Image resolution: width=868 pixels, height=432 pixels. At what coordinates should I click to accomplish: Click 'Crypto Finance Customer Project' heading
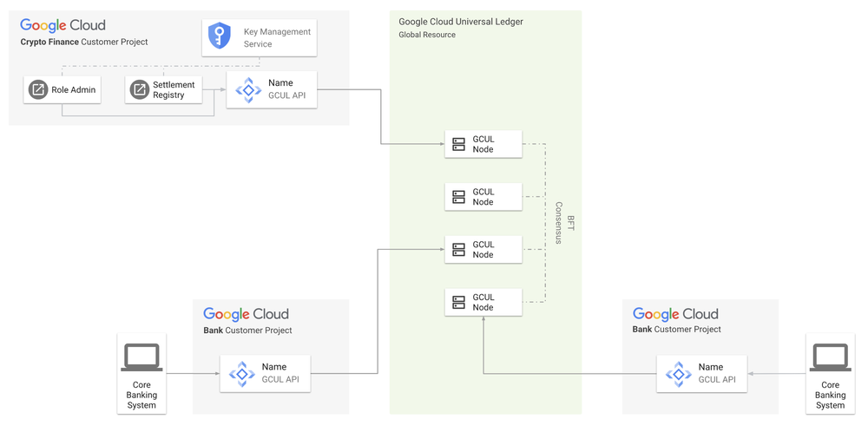[x=84, y=42]
